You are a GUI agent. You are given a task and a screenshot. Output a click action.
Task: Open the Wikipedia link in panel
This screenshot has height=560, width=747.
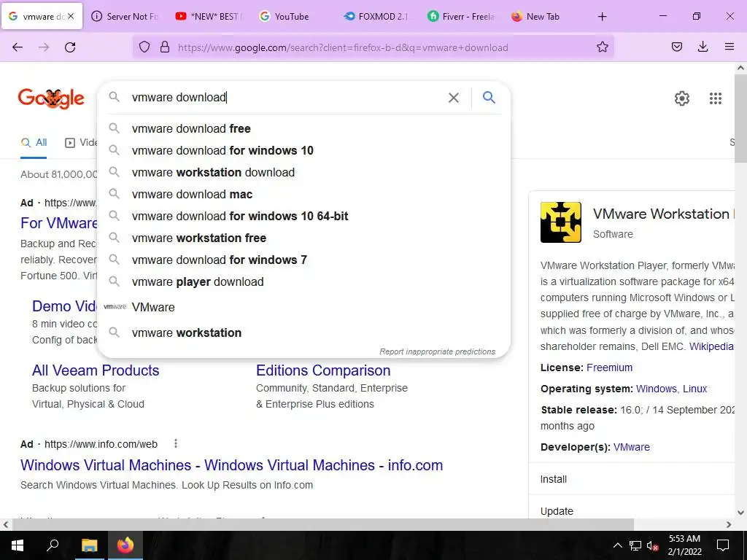712,346
